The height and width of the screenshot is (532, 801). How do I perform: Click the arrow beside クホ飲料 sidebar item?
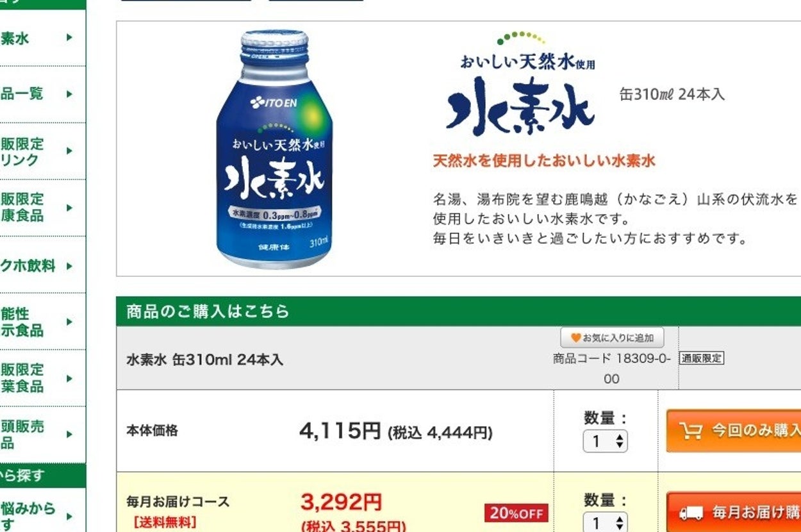pyautogui.click(x=69, y=265)
